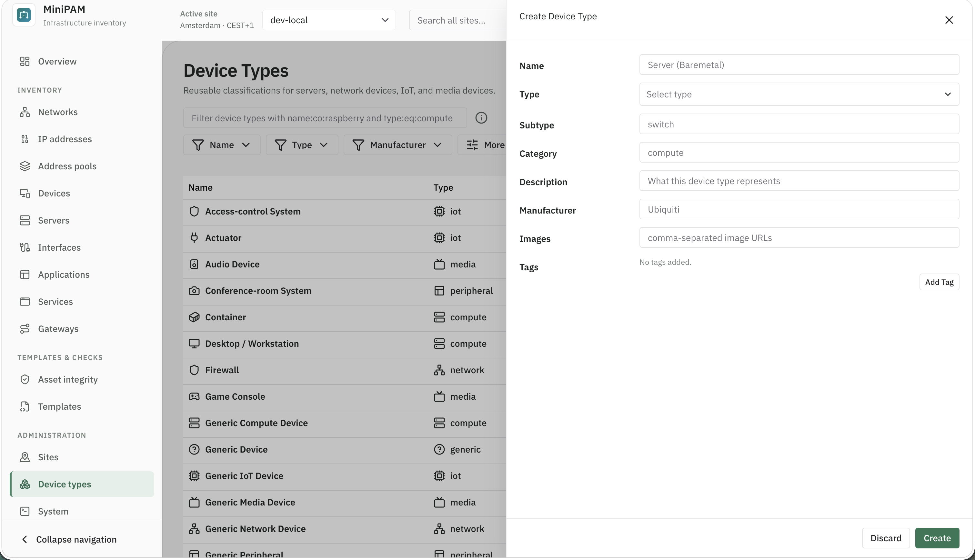Open Address pools in the sidebar
Screen dimensions: 975x560
pyautogui.click(x=82, y=166)
